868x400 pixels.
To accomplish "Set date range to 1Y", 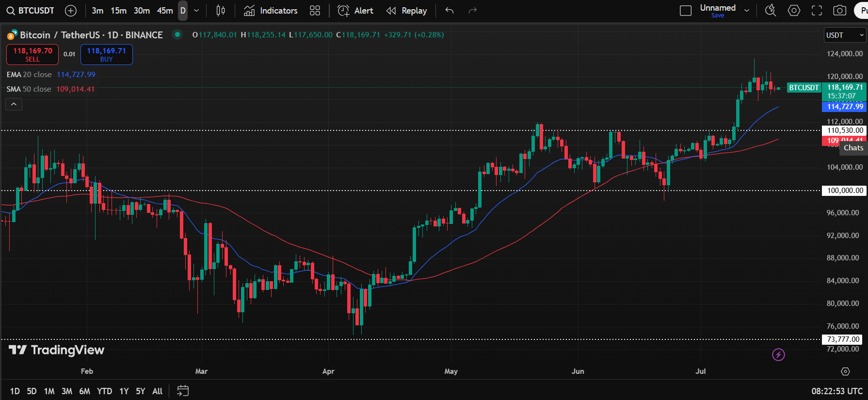I will pos(124,391).
